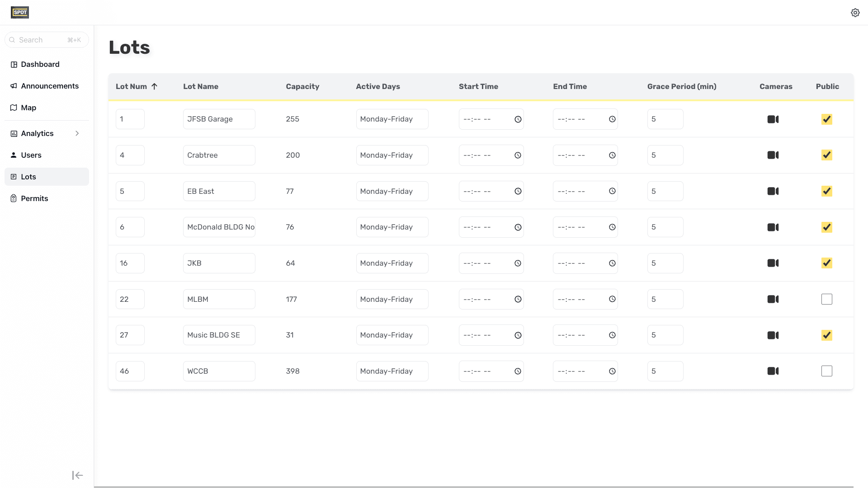Click the camera icon for JFSB Garage
The height and width of the screenshot is (488, 868).
coord(773,119)
